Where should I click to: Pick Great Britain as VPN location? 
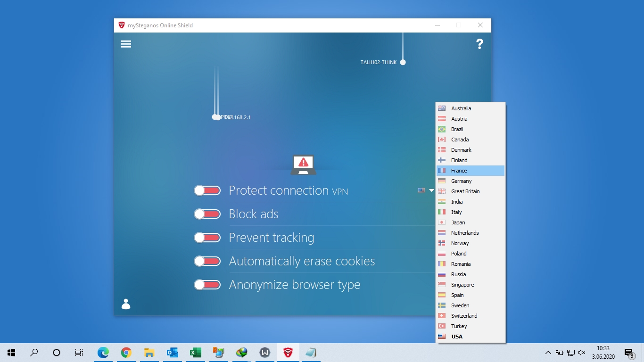tap(471, 191)
